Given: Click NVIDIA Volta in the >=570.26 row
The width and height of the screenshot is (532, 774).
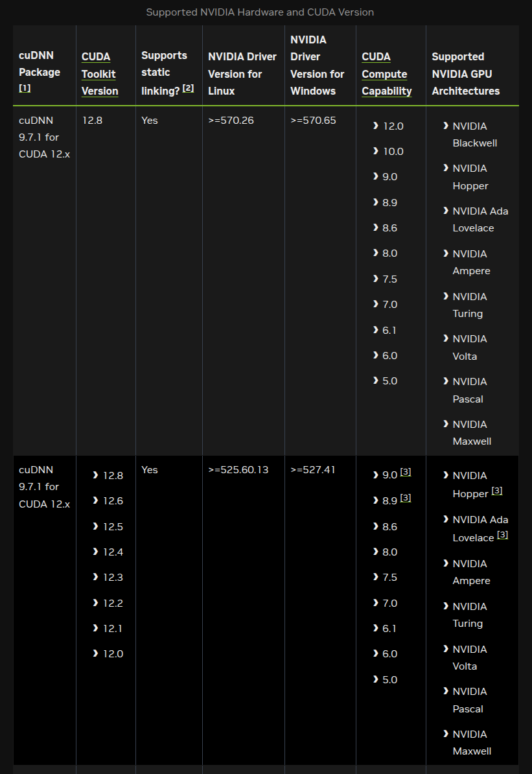Looking at the screenshot, I should pos(470,347).
